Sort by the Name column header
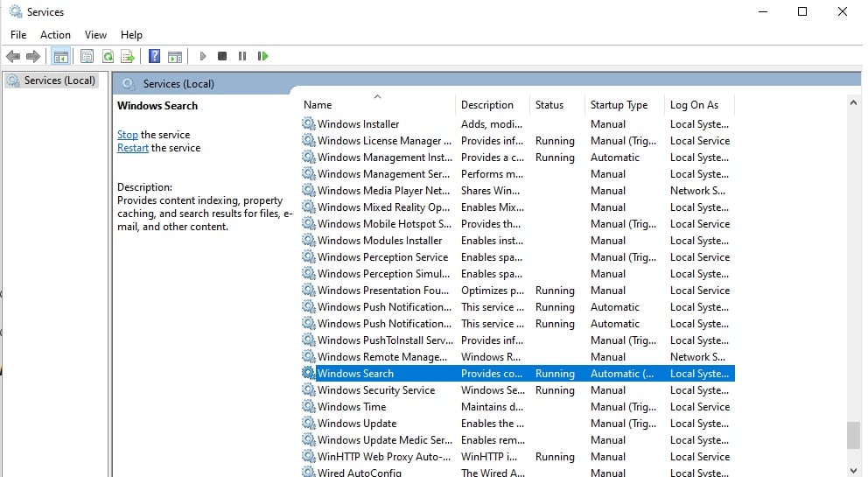868x477 pixels. click(x=378, y=105)
